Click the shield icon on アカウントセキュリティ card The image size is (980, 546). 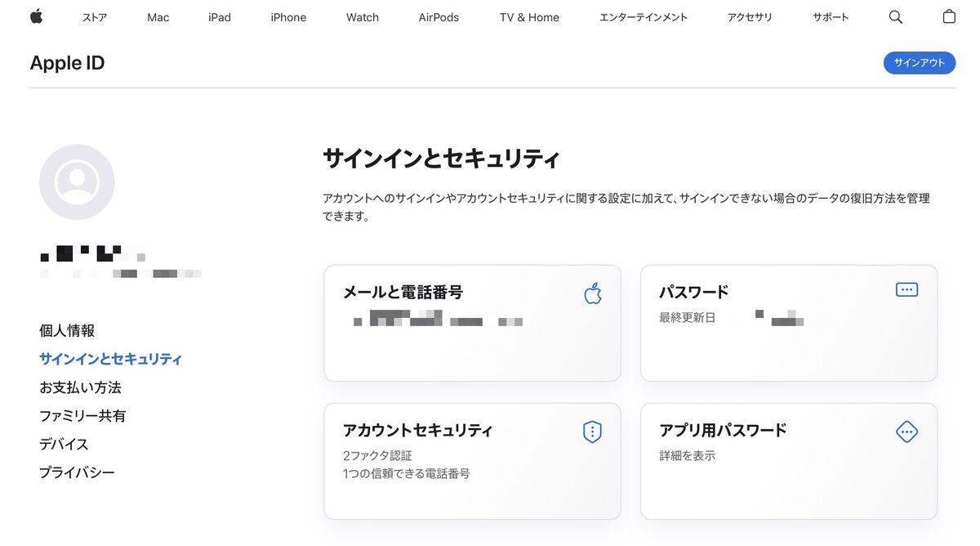point(592,432)
